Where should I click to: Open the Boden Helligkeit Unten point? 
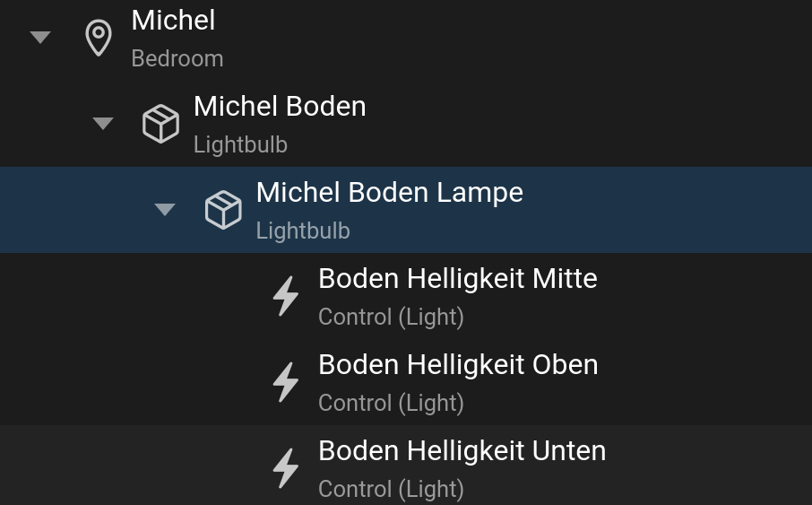pyautogui.click(x=406, y=465)
